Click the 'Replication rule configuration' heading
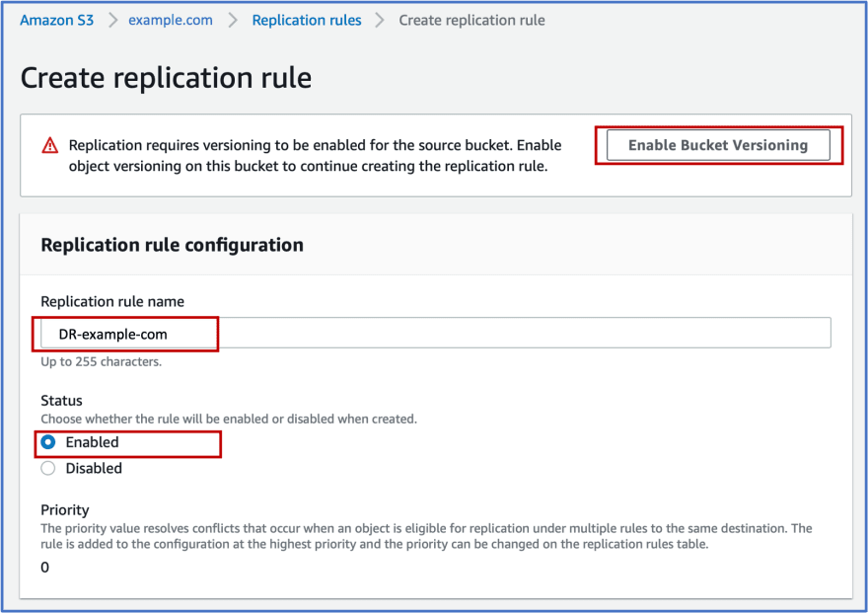The image size is (868, 613). [x=173, y=245]
